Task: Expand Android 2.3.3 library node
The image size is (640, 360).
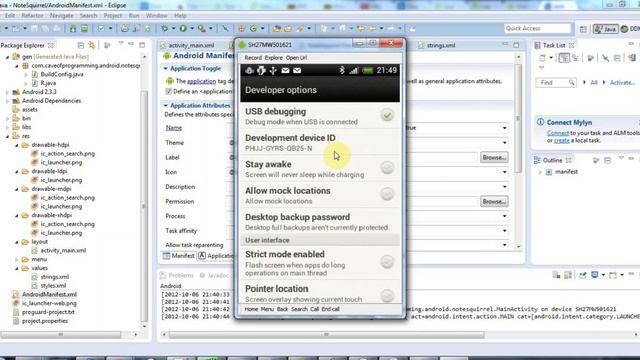Action: click(x=7, y=92)
